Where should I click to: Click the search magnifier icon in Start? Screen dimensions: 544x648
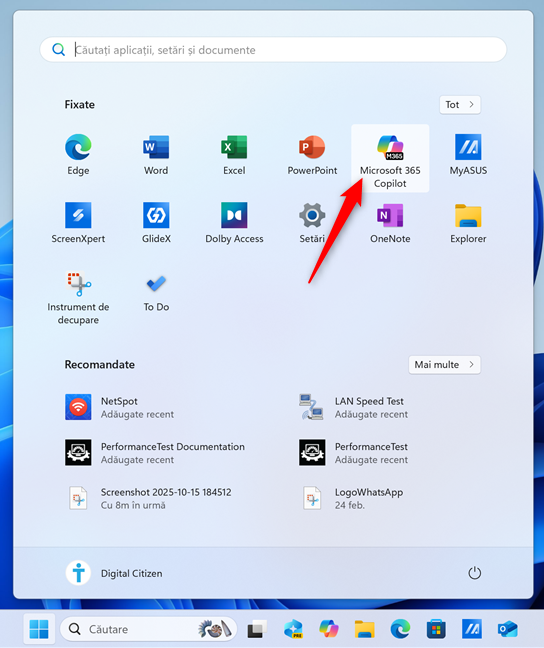click(58, 50)
